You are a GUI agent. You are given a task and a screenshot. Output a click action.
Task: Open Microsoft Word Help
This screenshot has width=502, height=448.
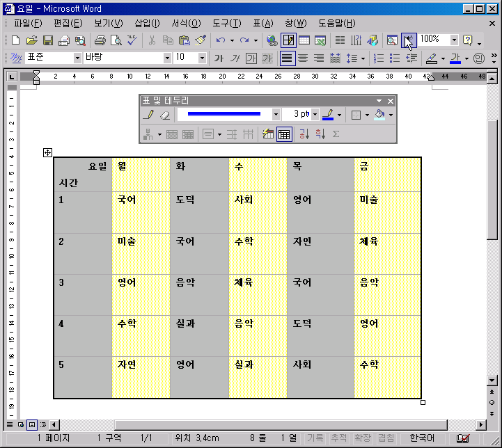tap(468, 40)
